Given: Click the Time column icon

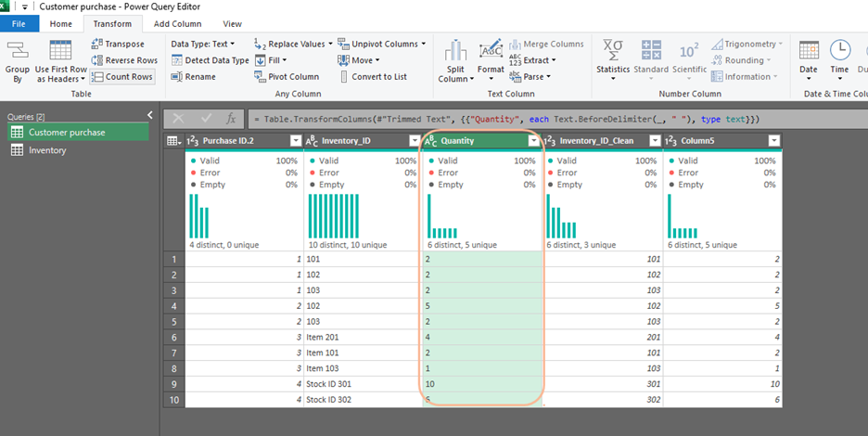Looking at the screenshot, I should [x=840, y=50].
